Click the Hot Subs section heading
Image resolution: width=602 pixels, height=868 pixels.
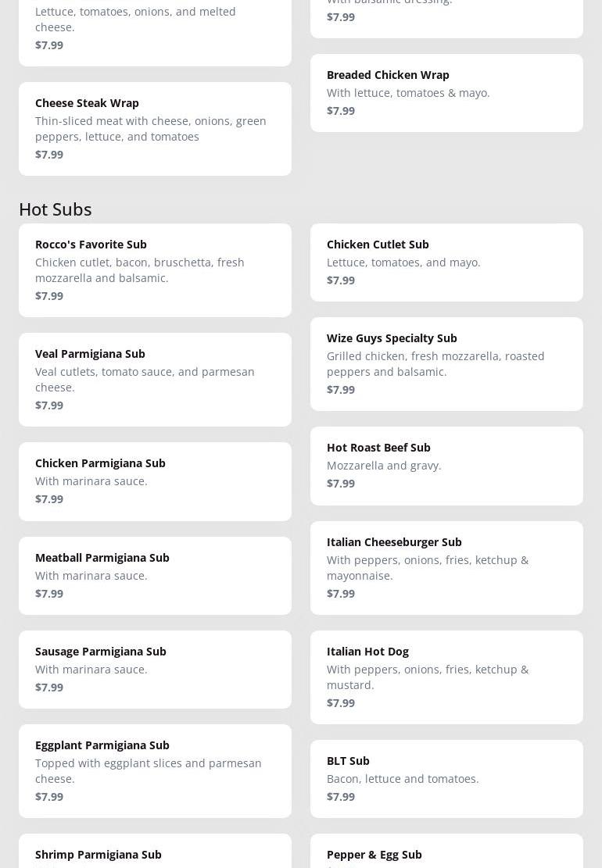56,209
